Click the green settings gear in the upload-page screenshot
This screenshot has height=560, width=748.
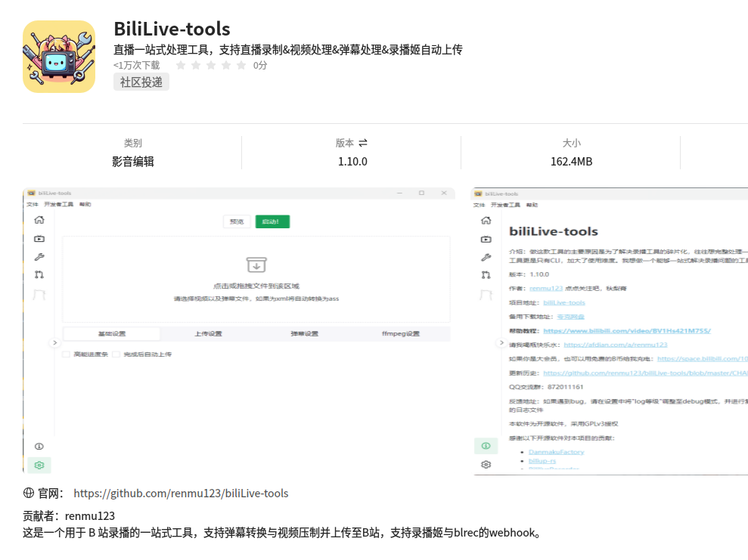click(x=39, y=466)
